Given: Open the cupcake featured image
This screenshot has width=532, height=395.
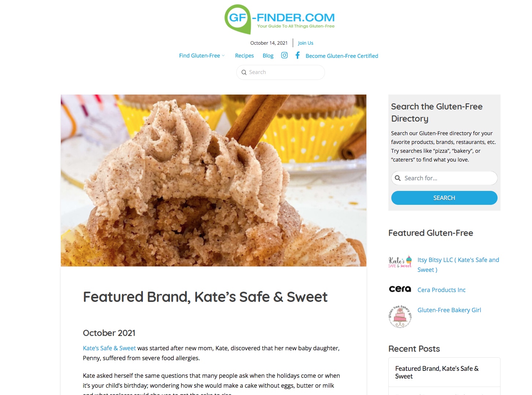Looking at the screenshot, I should 214,180.
